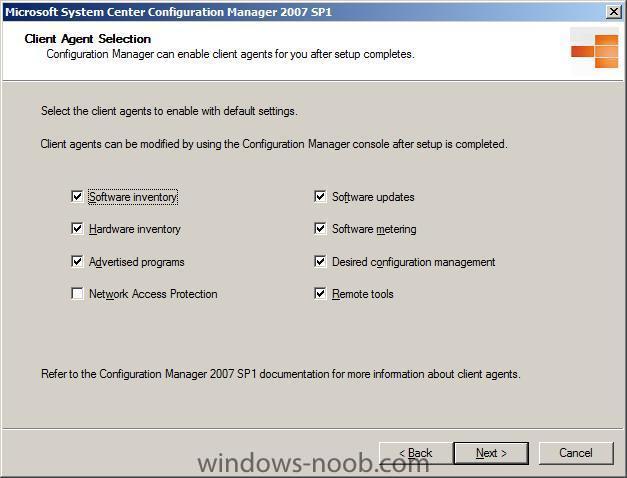This screenshot has width=627, height=478.
Task: Enable the Network Access Protection checkbox
Action: click(x=77, y=293)
